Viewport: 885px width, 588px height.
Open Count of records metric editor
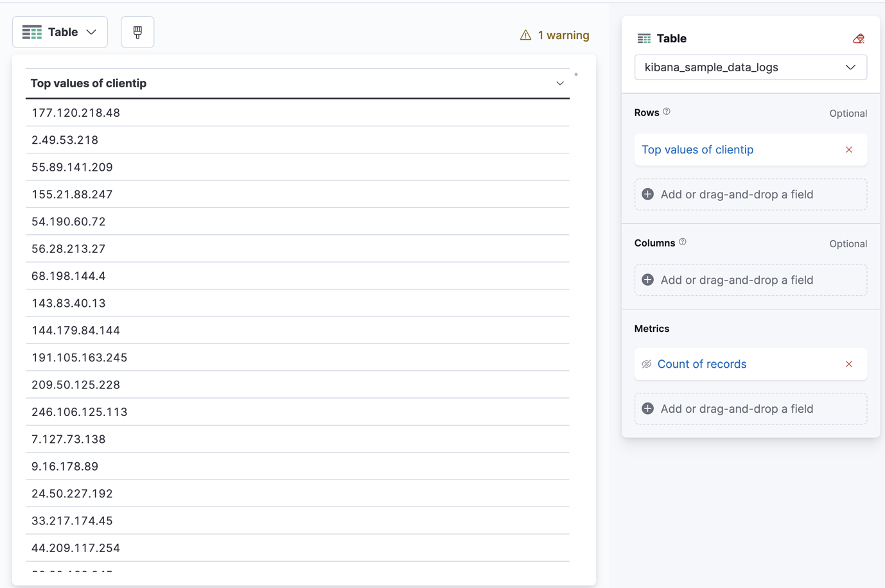(702, 364)
